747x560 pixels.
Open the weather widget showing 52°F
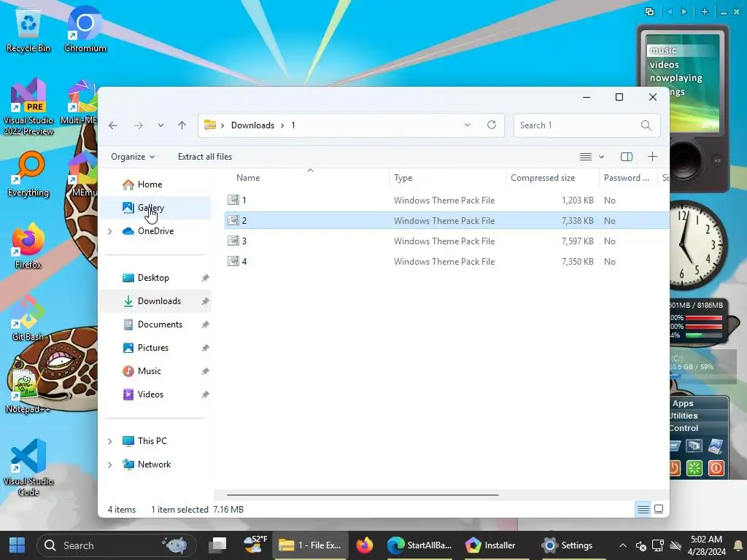point(255,545)
